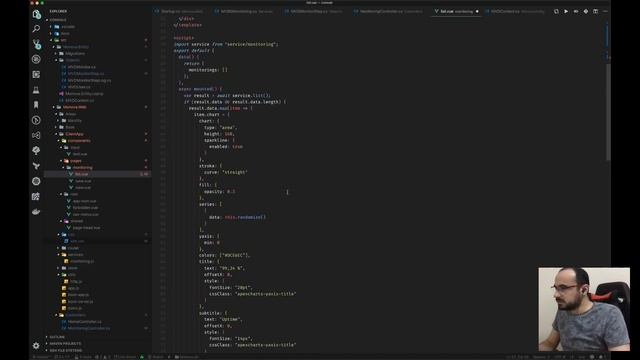Click the EXPLORER panel header

(x=58, y=11)
